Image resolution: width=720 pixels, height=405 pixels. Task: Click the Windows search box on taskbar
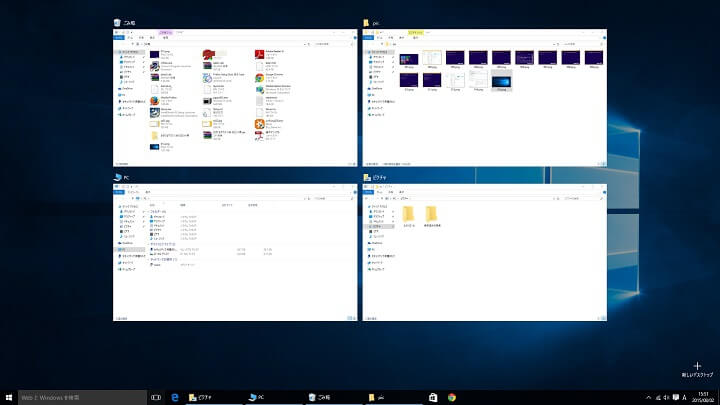83,397
